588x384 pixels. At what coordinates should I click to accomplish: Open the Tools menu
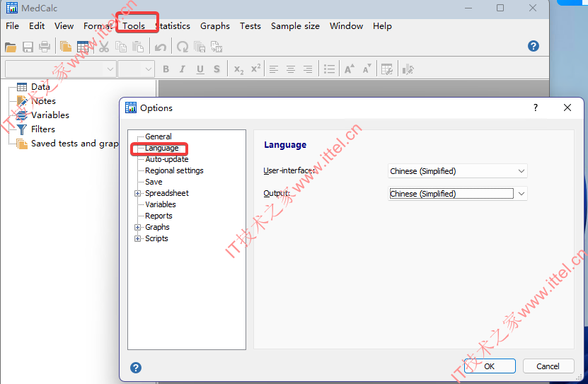(134, 26)
